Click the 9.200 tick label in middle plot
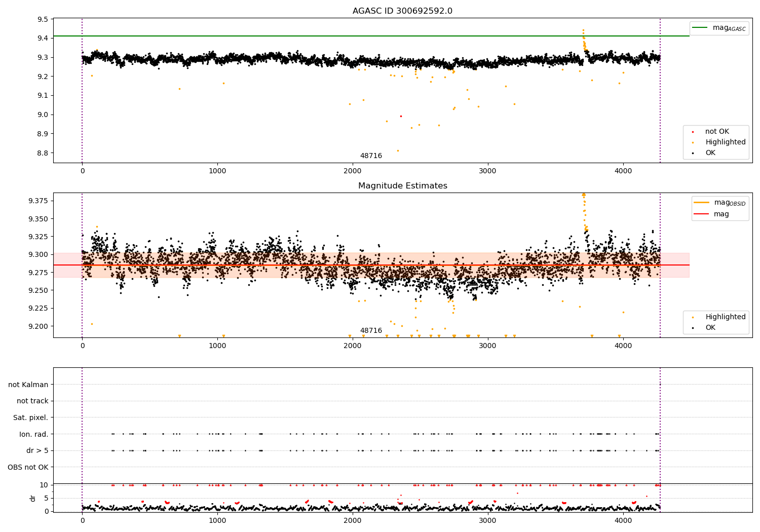 point(39,326)
